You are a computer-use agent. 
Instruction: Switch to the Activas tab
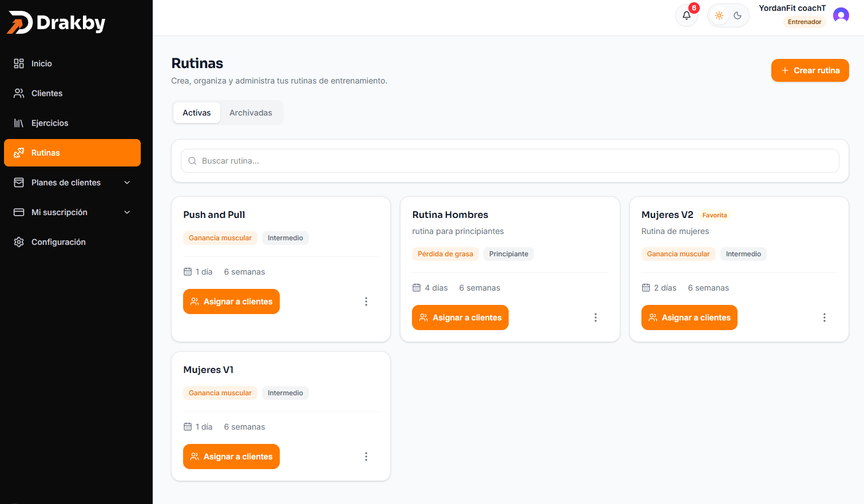[x=197, y=113]
